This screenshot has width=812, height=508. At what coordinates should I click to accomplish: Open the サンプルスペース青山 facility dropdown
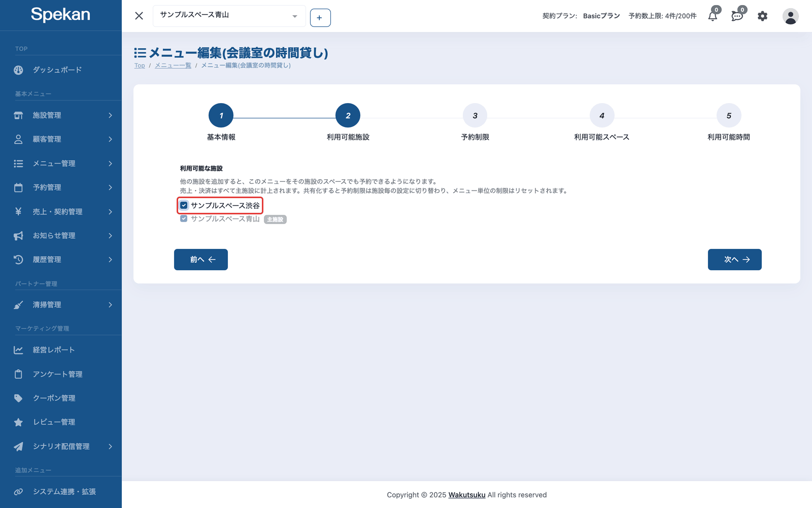(229, 16)
